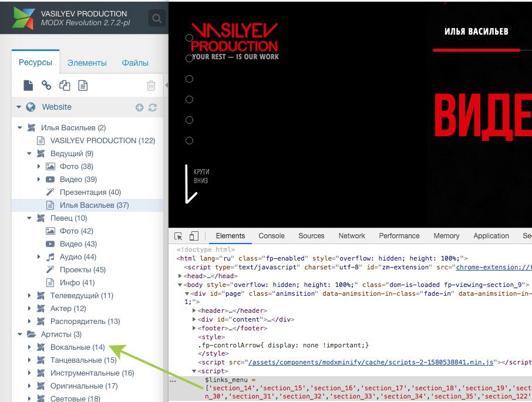Select the VASILYEV PRODUCTION (122) resource
The image size is (532, 402).
102,141
